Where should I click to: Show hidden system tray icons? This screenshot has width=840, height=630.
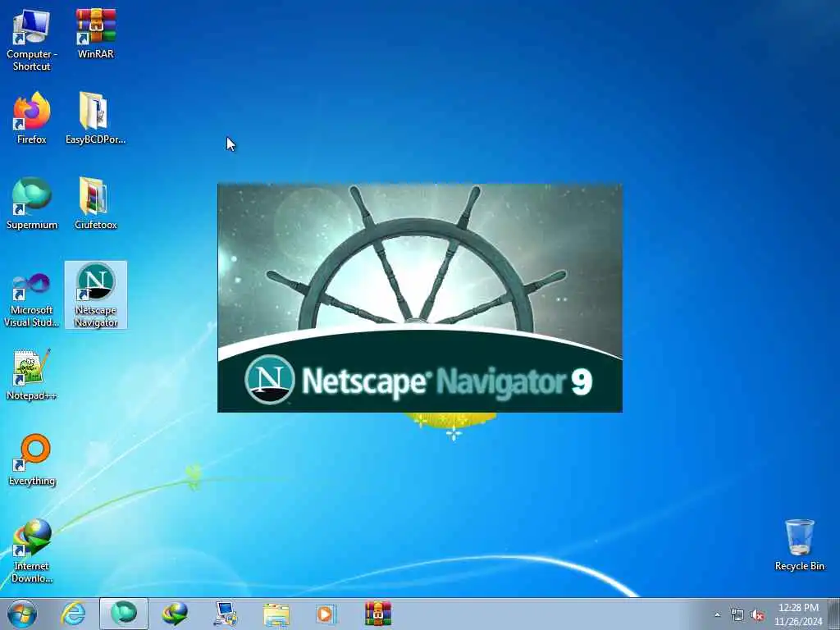click(717, 614)
